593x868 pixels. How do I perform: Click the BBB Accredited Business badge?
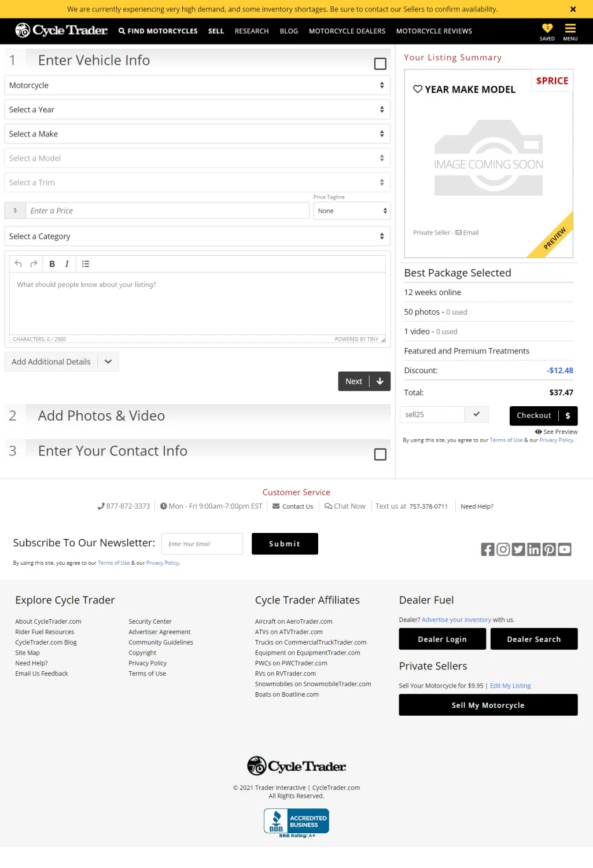pyautogui.click(x=296, y=823)
